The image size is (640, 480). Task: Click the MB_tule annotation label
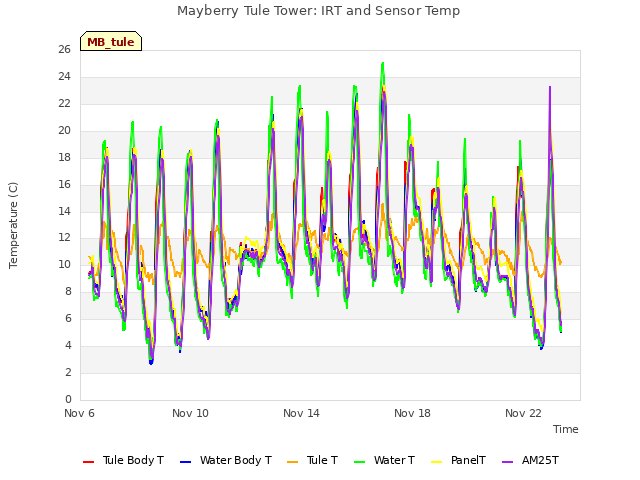(x=111, y=42)
